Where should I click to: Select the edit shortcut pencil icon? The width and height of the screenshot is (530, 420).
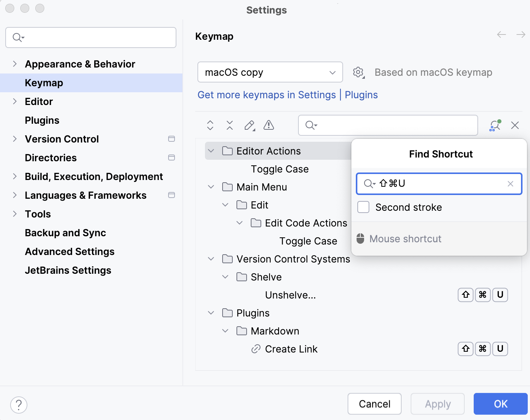click(x=249, y=125)
